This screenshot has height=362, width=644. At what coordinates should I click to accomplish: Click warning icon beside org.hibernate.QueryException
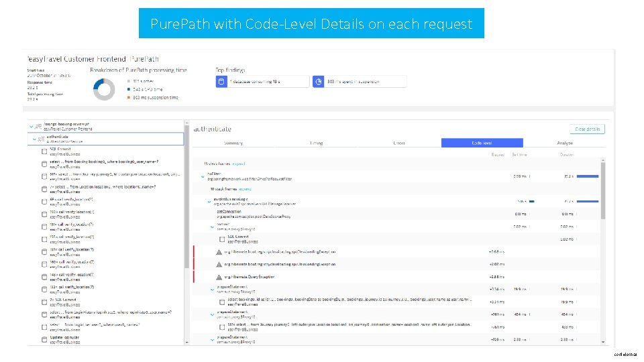pos(219,277)
